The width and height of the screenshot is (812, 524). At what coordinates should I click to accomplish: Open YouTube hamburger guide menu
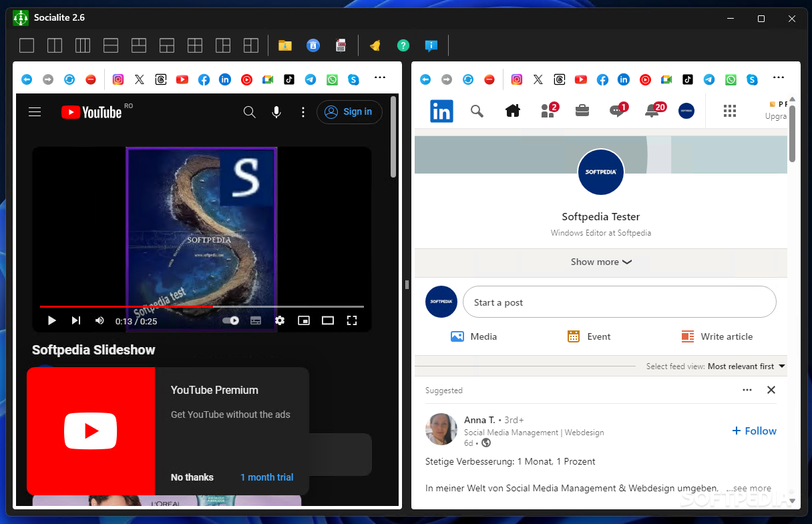tap(35, 112)
